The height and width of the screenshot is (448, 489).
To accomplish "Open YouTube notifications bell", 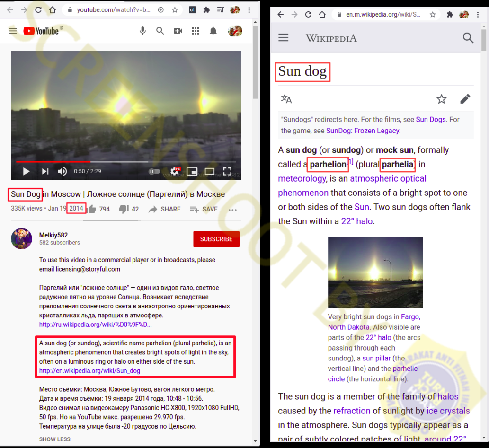I will [x=213, y=31].
